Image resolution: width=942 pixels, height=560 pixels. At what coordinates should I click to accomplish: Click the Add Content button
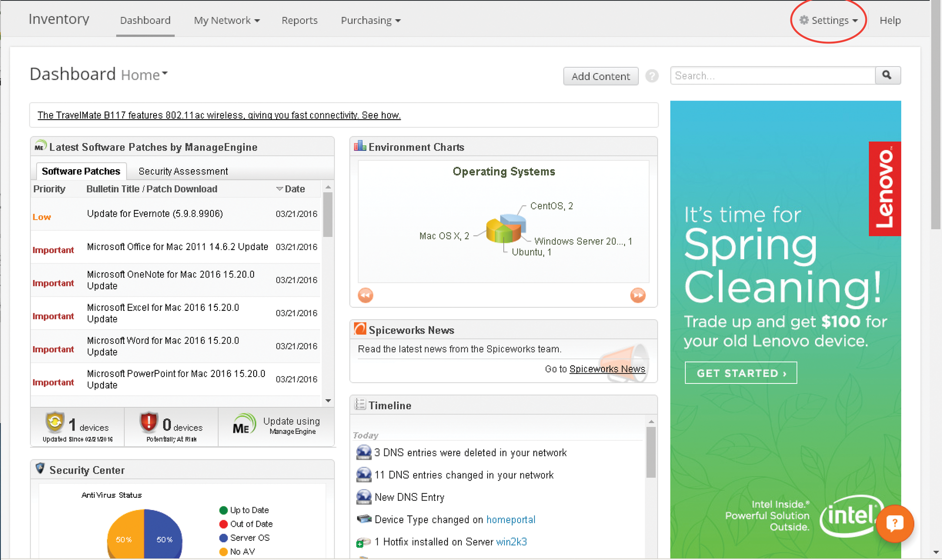[601, 76]
